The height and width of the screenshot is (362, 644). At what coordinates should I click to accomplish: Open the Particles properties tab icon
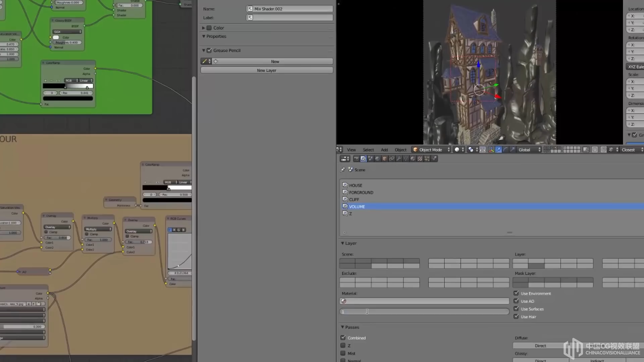(x=427, y=159)
